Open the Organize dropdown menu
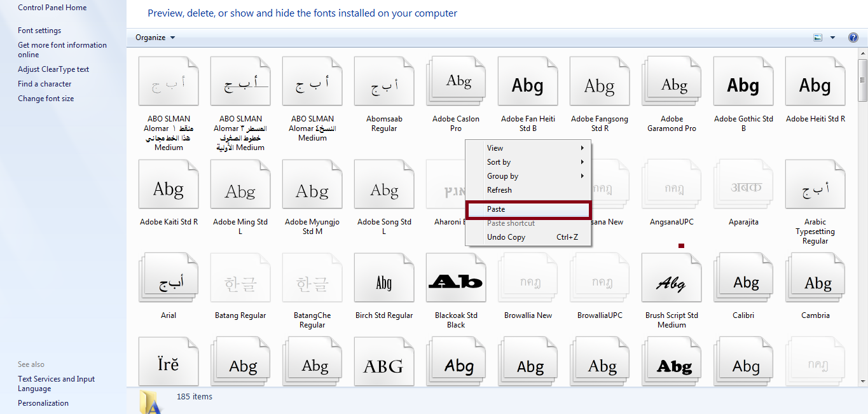Screen dimensions: 868x414 pos(155,38)
